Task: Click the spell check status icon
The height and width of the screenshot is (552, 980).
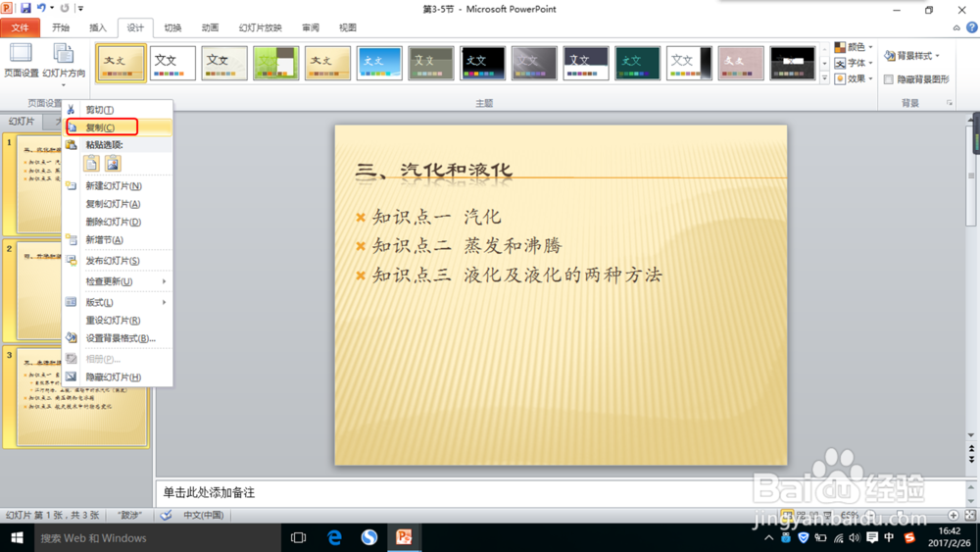Action: click(x=167, y=515)
